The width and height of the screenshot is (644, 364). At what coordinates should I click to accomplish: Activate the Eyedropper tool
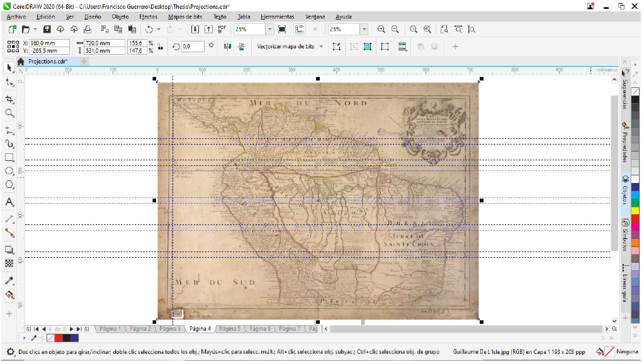9,280
